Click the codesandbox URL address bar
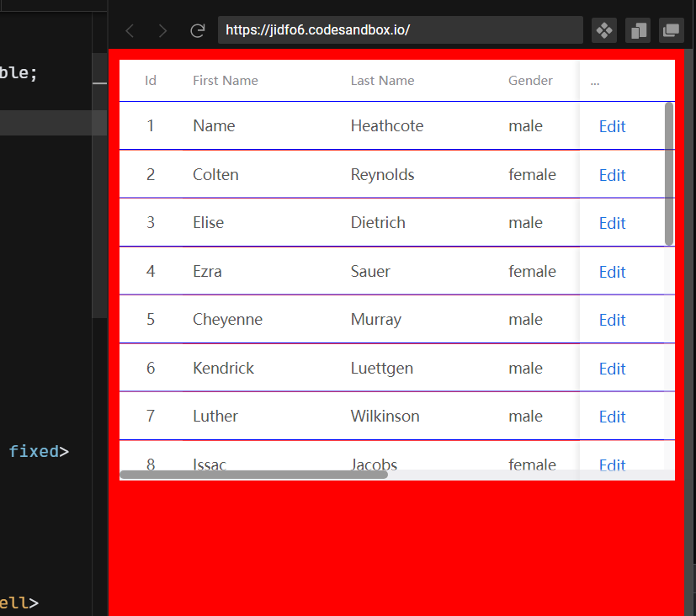The height and width of the screenshot is (616, 696). point(401,30)
